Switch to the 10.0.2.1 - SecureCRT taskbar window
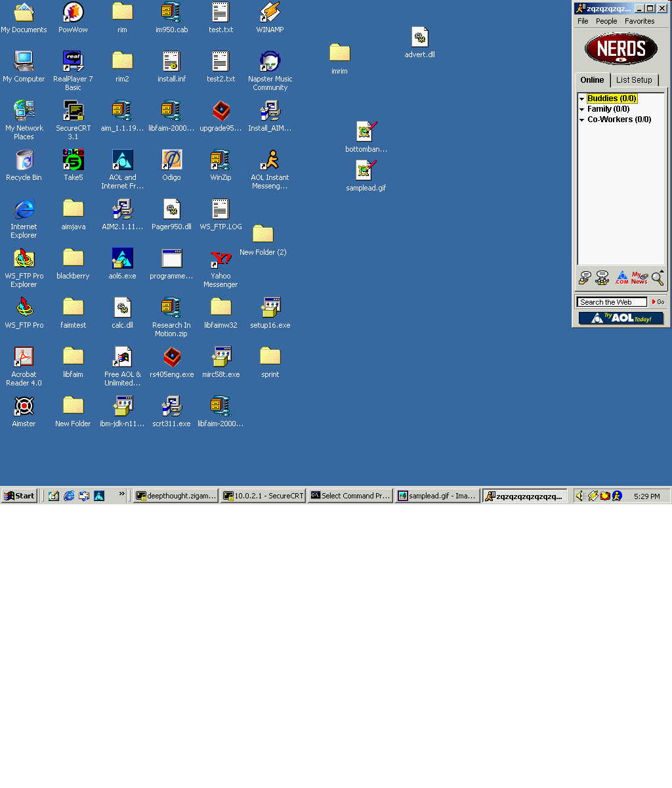The image size is (672, 788). pyautogui.click(x=263, y=496)
